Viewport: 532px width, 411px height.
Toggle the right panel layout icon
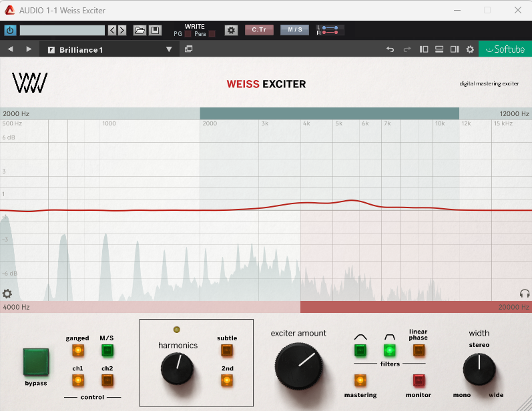point(455,49)
